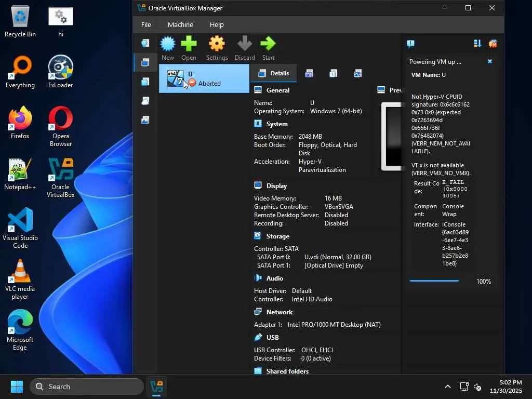Screen dimensions: 532x399
Task: Toggle the notification center speech-bubble icon
Action: pos(410,44)
